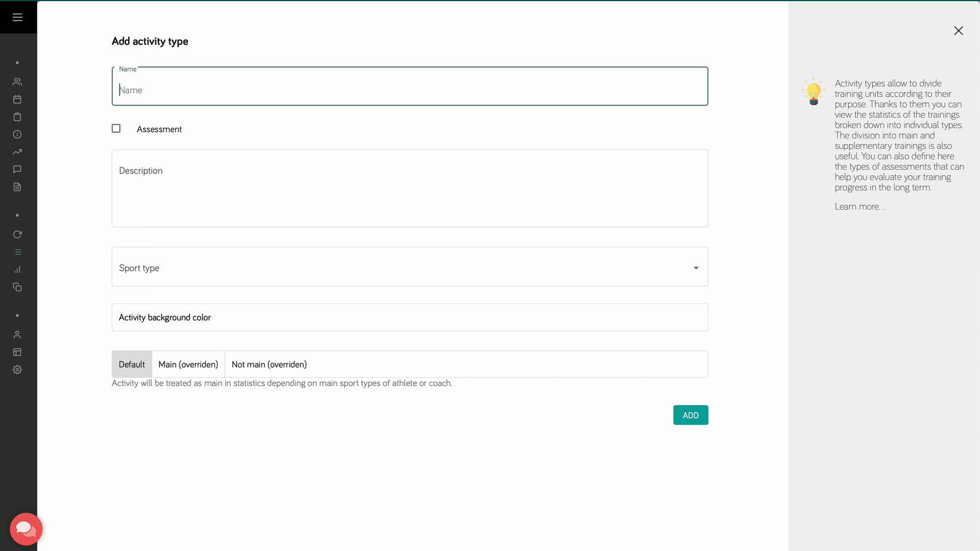Click the sync/refresh icon in the sidebar
The height and width of the screenshot is (551, 980).
tap(17, 234)
